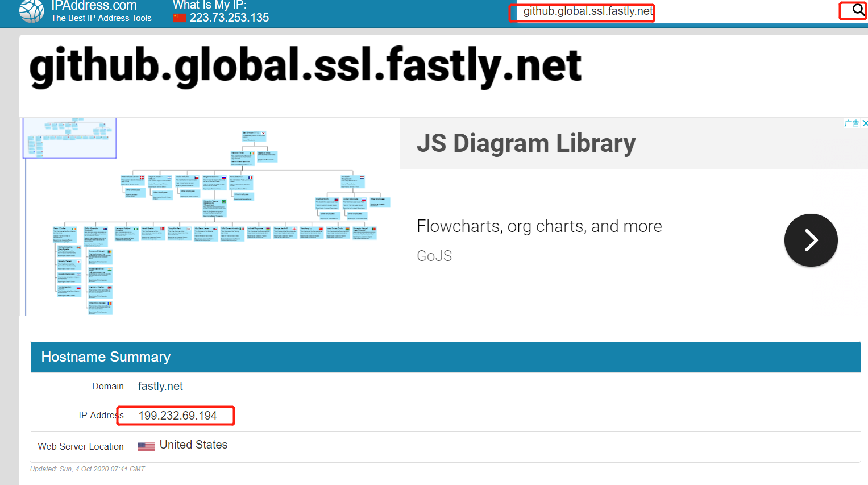Screen dimensions: 868x485
Task: Click the 'Web Server Location' label
Action: [x=81, y=446]
